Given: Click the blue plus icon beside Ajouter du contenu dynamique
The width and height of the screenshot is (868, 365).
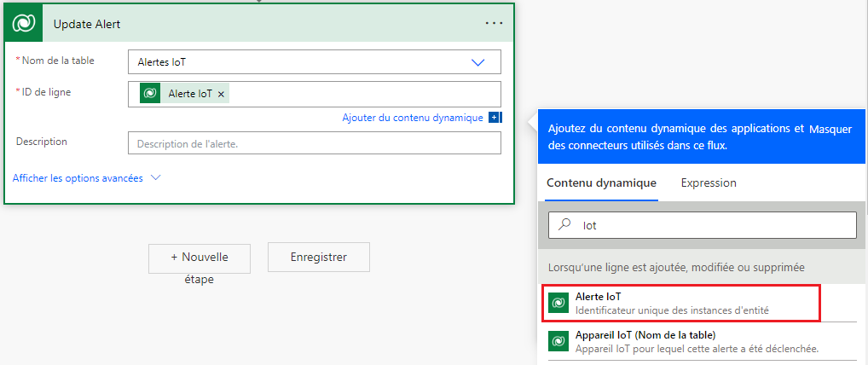Looking at the screenshot, I should pyautogui.click(x=495, y=118).
